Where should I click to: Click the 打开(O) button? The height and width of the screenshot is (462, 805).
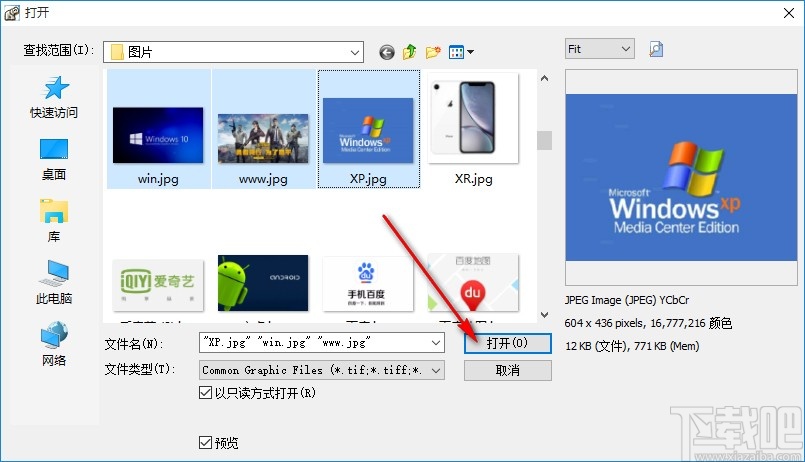pos(508,343)
